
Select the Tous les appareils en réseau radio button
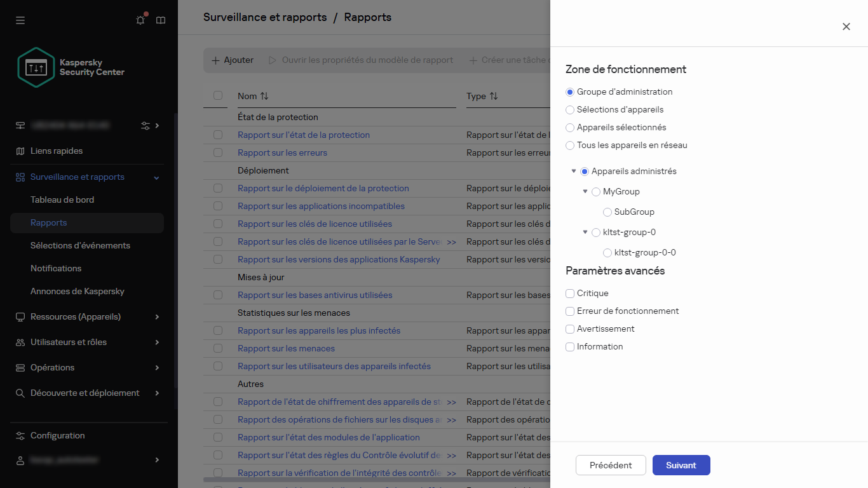point(569,145)
